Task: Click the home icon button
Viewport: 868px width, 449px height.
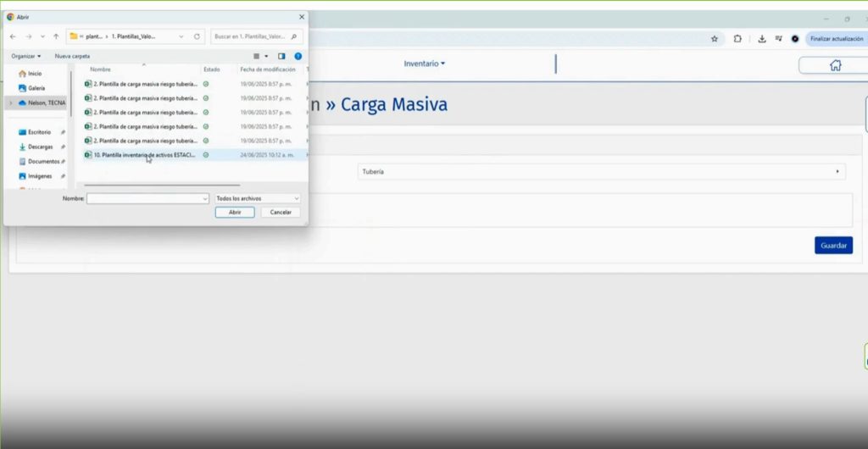Action: [835, 65]
